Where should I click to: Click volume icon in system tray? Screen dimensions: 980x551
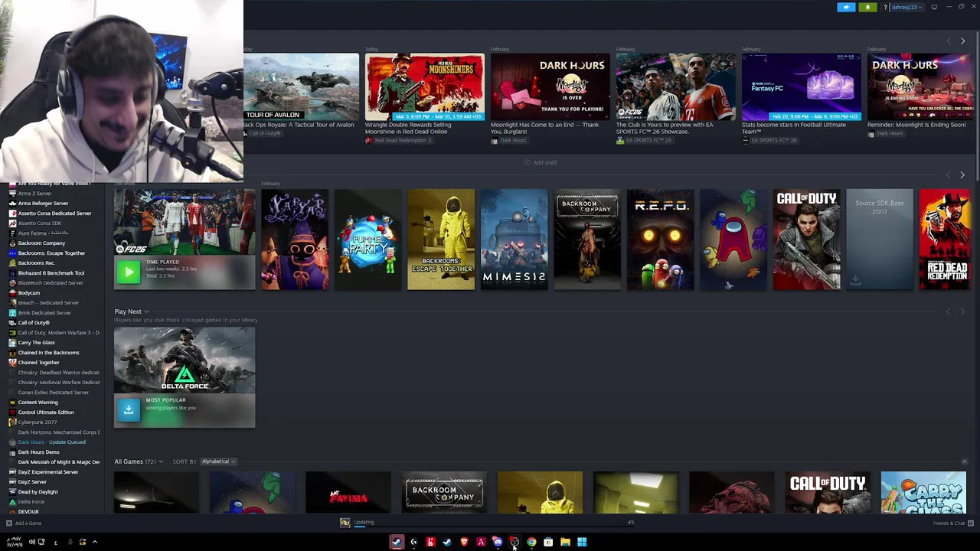[32, 543]
